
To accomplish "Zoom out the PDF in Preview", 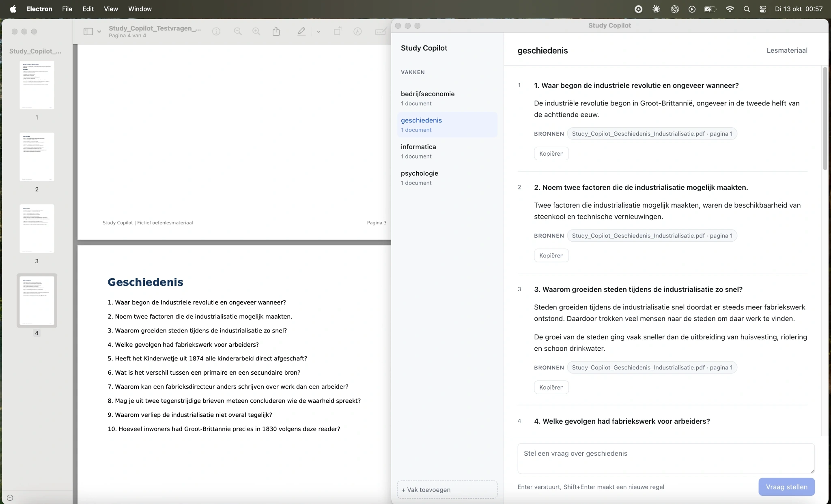I will pos(238,32).
